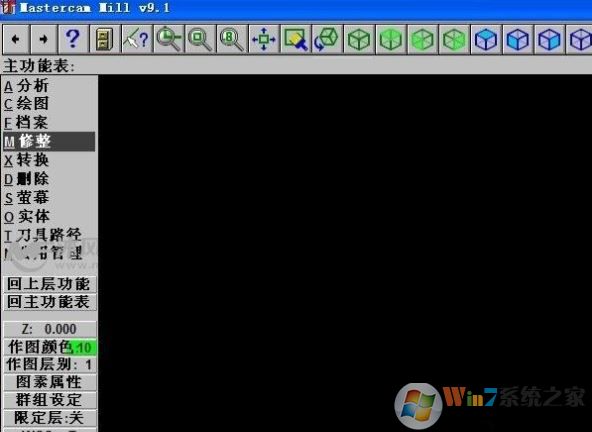592x432 pixels.
Task: Toggle the 限定层:关 button
Action: pos(49,418)
